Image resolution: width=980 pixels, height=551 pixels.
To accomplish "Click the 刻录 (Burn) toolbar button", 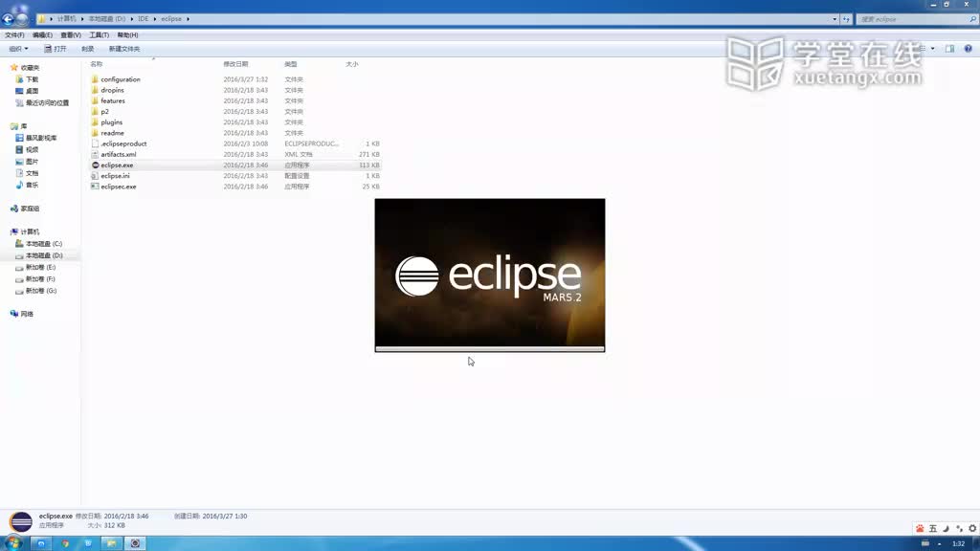I will pyautogui.click(x=87, y=49).
